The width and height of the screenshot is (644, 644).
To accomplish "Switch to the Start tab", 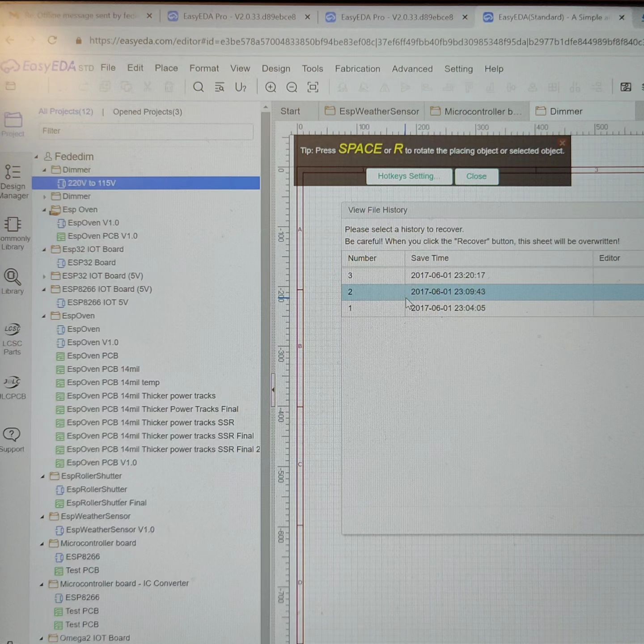I will click(x=290, y=111).
